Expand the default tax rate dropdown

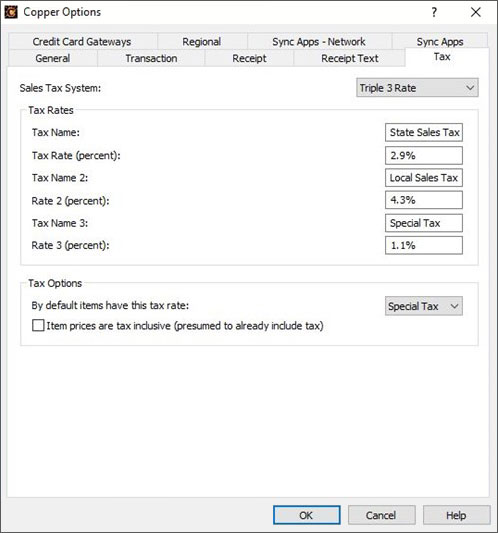(x=424, y=306)
